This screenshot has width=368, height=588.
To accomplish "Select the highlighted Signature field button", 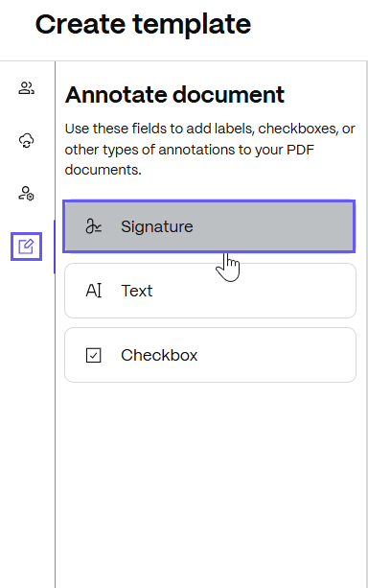I will pos(209,226).
